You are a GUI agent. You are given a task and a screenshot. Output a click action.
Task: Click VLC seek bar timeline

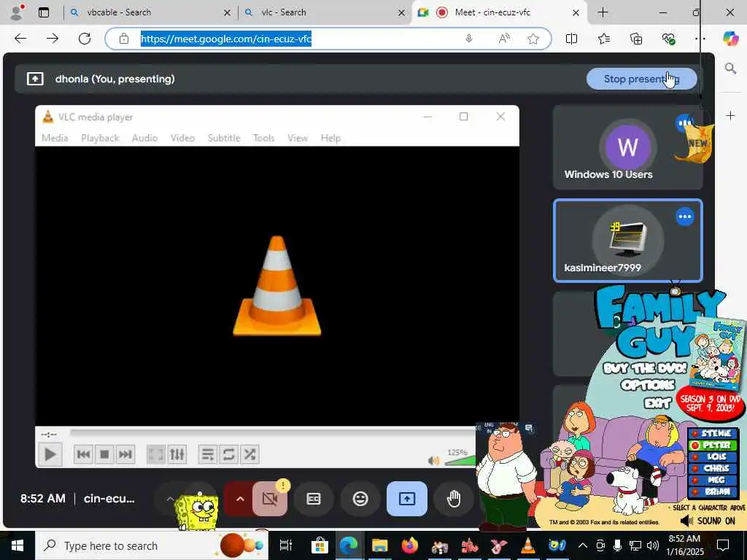[273, 433]
